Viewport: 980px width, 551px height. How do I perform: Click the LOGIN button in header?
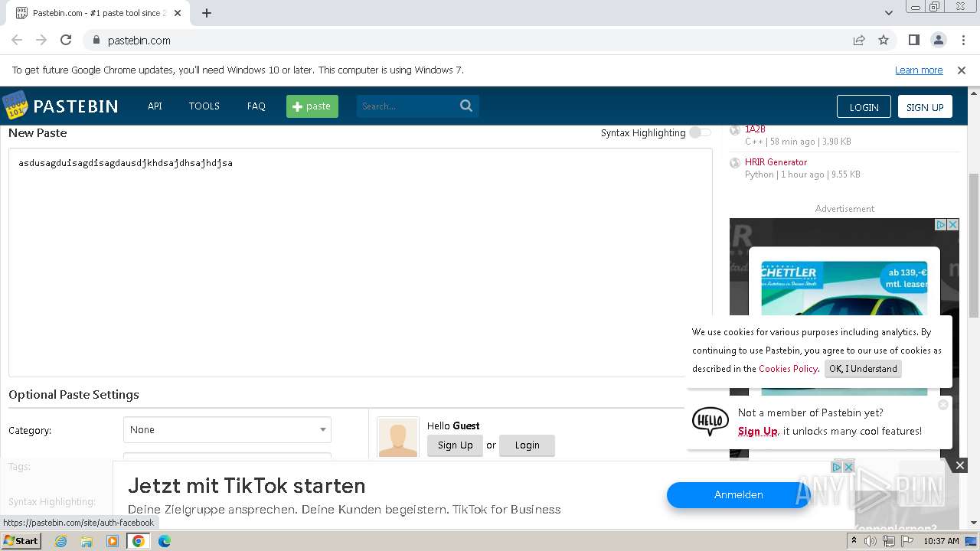864,106
